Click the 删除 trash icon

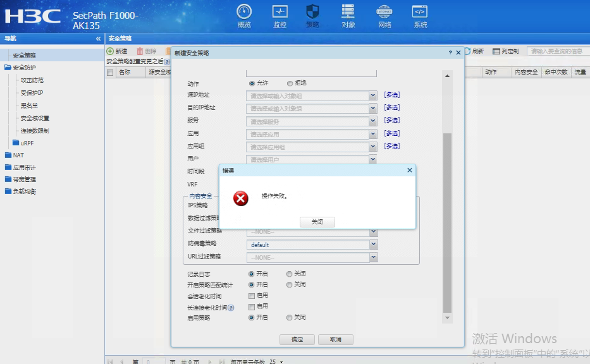coord(140,51)
